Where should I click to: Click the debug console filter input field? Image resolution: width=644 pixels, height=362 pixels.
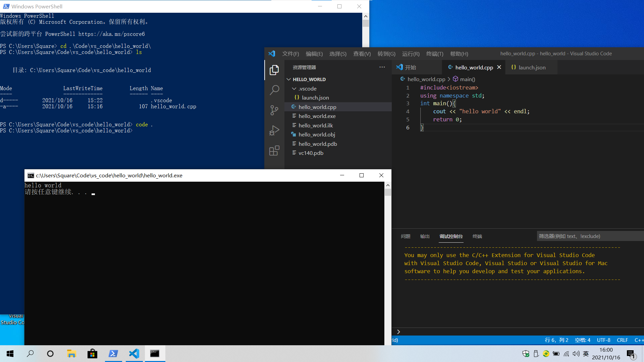pyautogui.click(x=590, y=236)
